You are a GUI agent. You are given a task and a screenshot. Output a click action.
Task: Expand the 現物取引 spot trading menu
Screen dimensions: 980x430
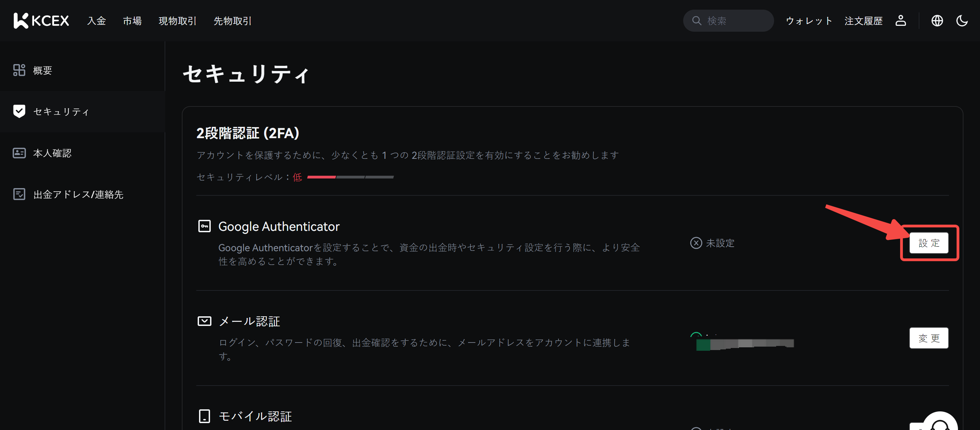tap(177, 21)
